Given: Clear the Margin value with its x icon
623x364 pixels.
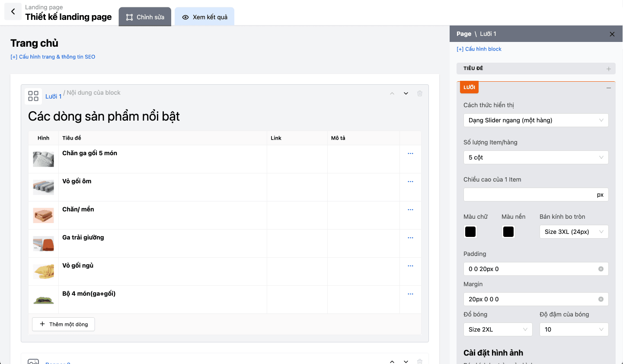Looking at the screenshot, I should [x=601, y=299].
